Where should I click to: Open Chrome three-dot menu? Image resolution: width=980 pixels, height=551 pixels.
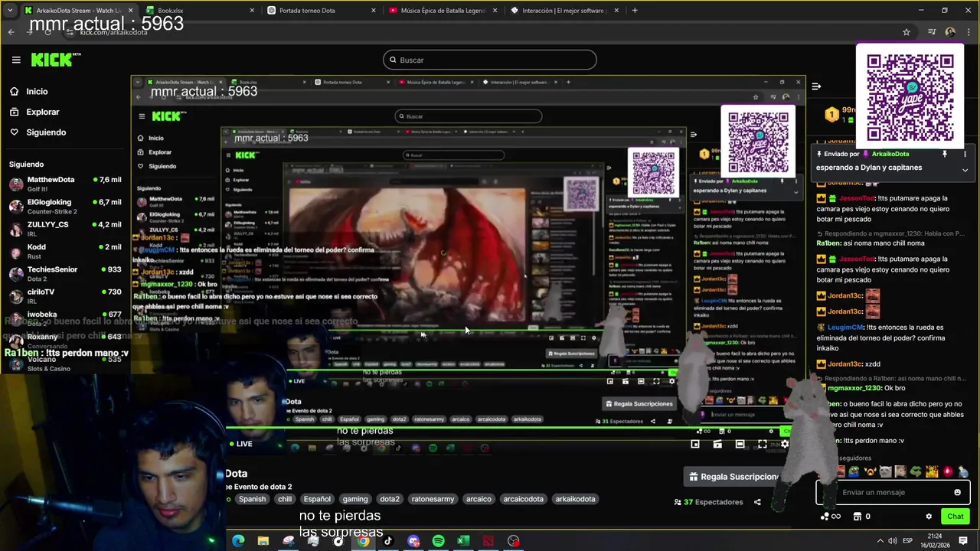968,32
